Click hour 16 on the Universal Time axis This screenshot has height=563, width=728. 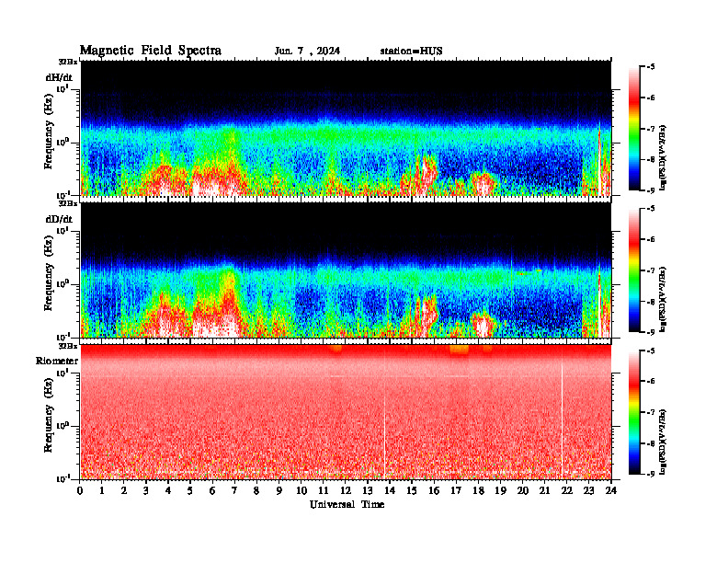point(434,491)
